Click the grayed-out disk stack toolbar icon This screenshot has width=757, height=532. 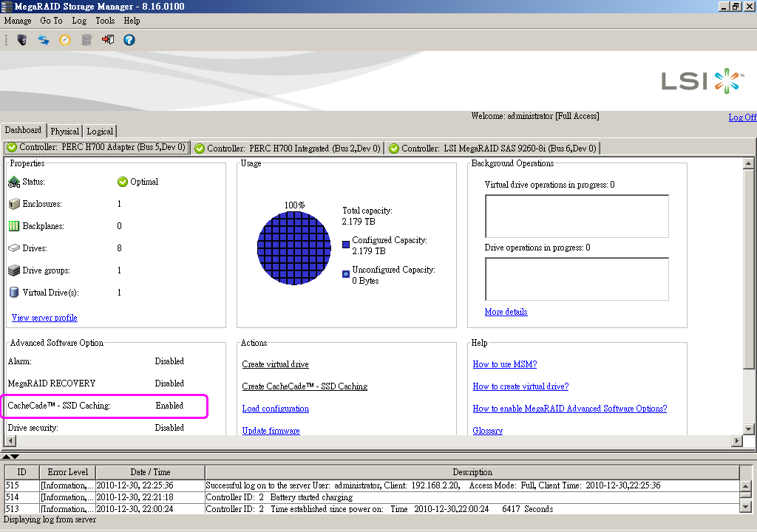tap(86, 40)
